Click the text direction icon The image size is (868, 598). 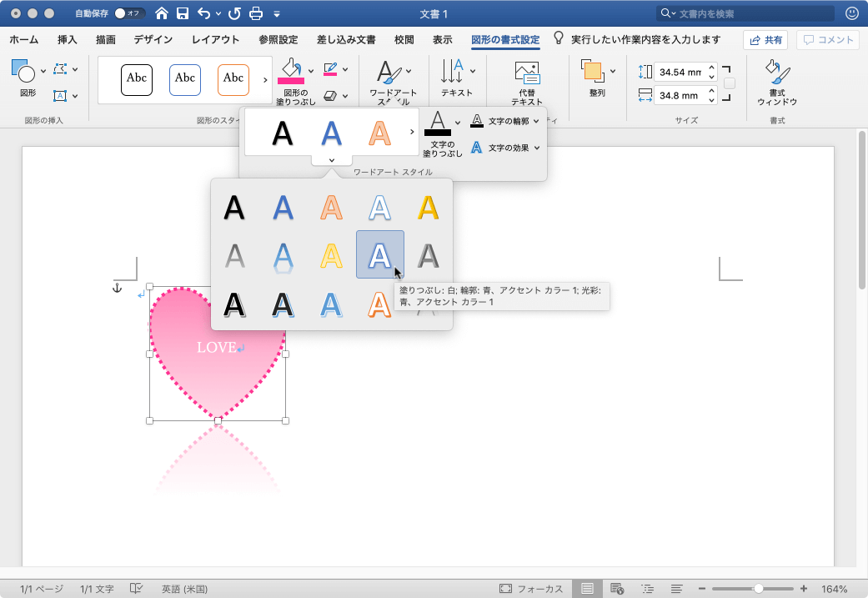point(452,70)
